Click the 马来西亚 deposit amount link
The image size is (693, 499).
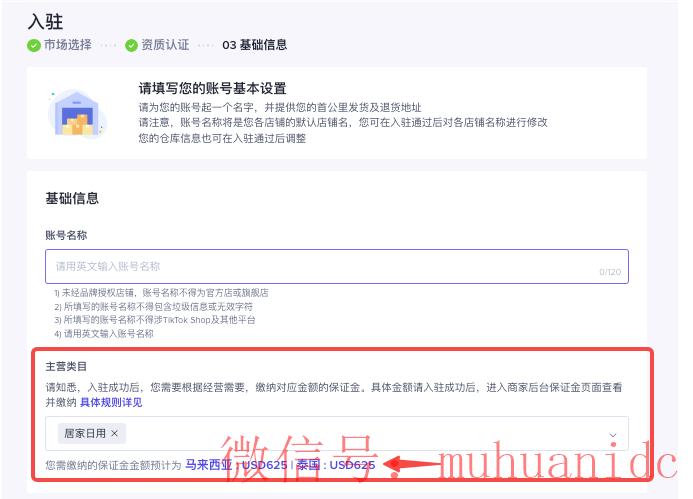[x=236, y=465]
